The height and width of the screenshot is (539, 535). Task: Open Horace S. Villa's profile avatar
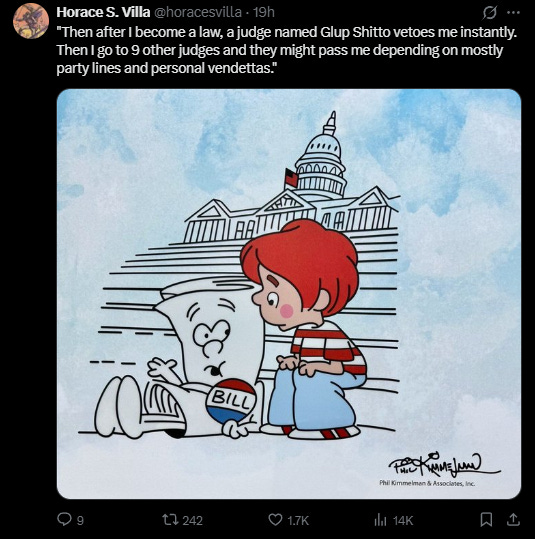pyautogui.click(x=31, y=21)
